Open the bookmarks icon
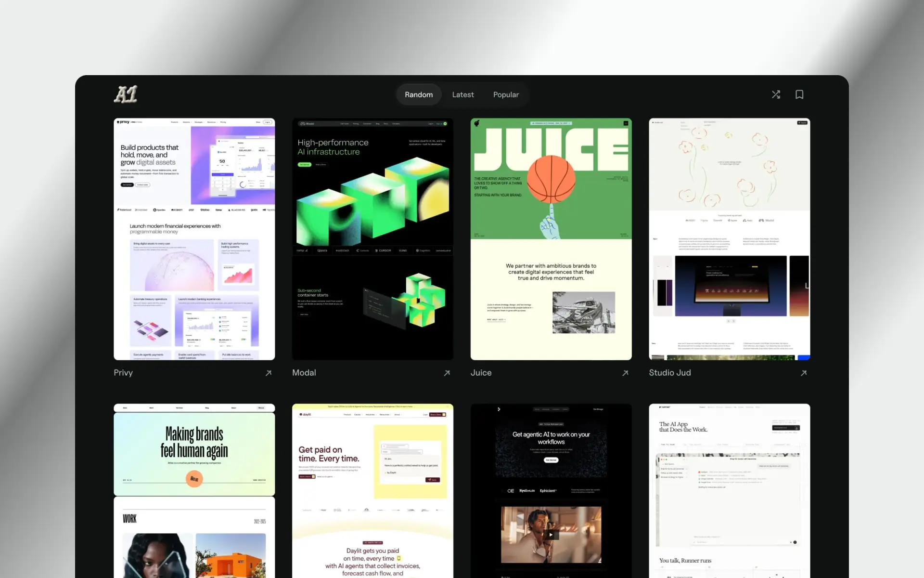The height and width of the screenshot is (578, 924). pos(799,94)
